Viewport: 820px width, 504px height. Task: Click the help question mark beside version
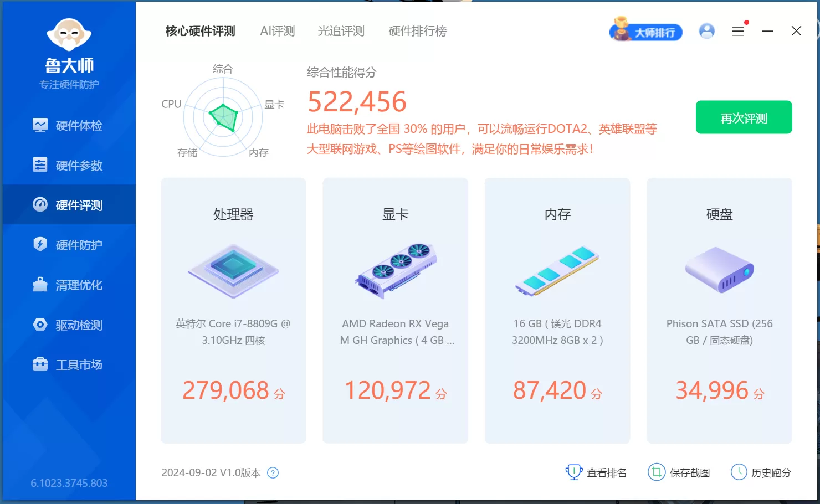click(273, 473)
